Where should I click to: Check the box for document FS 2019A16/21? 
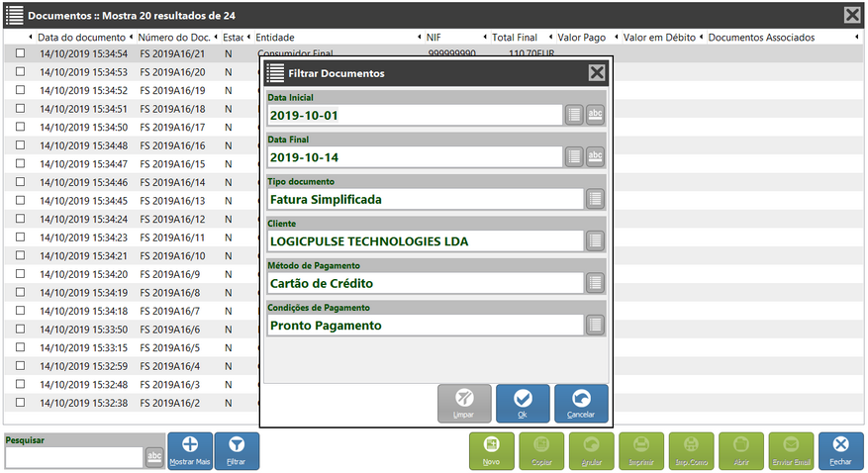tap(21, 54)
